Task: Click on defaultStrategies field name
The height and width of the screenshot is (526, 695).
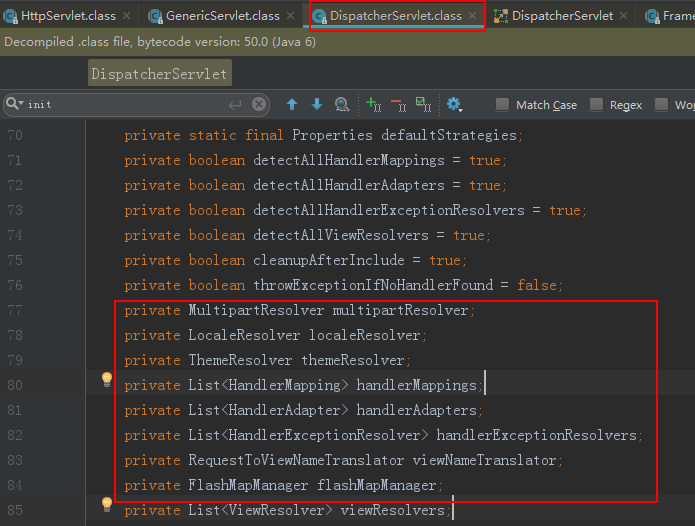Action: (x=449, y=135)
